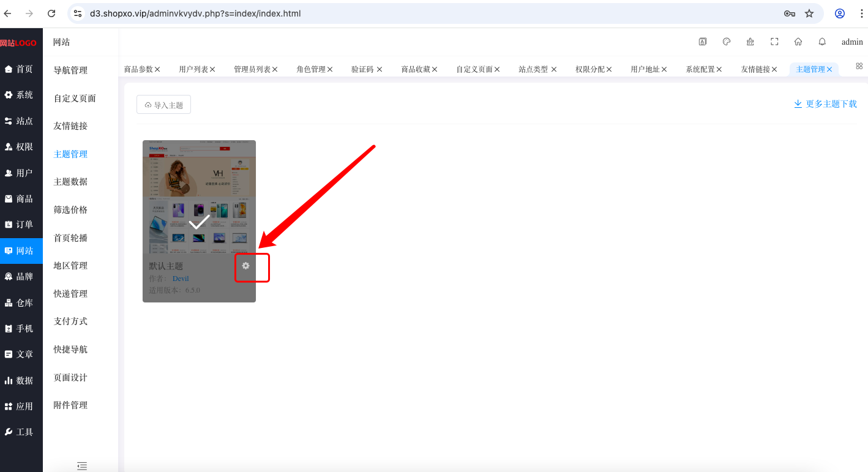Collapse the sidebar submenu toggle icon
The height and width of the screenshot is (472, 868).
coord(82,466)
